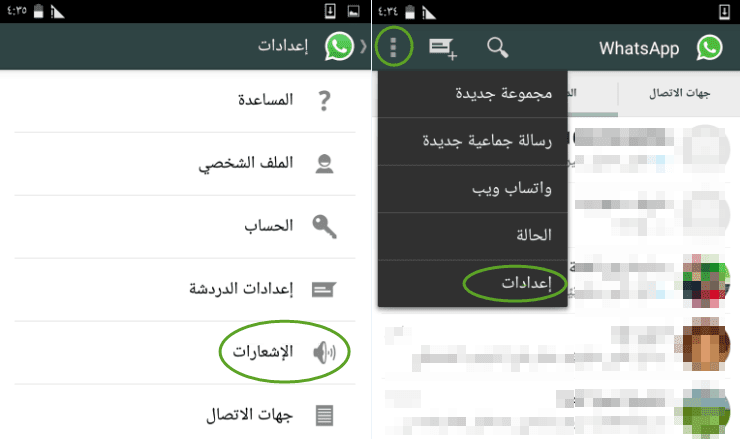This screenshot has width=743, height=439.
Task: Click the contacts list document icon
Action: click(325, 415)
